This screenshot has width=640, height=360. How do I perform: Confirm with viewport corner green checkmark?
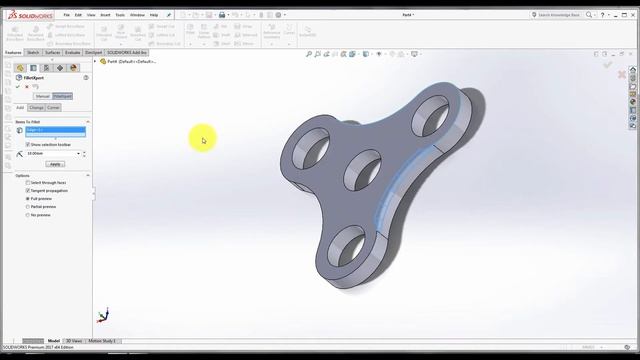(x=608, y=64)
